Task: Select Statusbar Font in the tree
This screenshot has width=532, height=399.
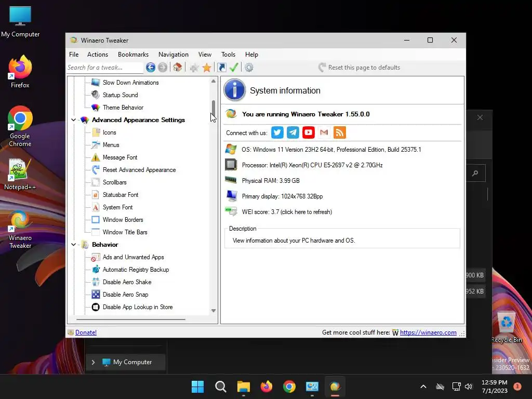Action: (x=121, y=195)
